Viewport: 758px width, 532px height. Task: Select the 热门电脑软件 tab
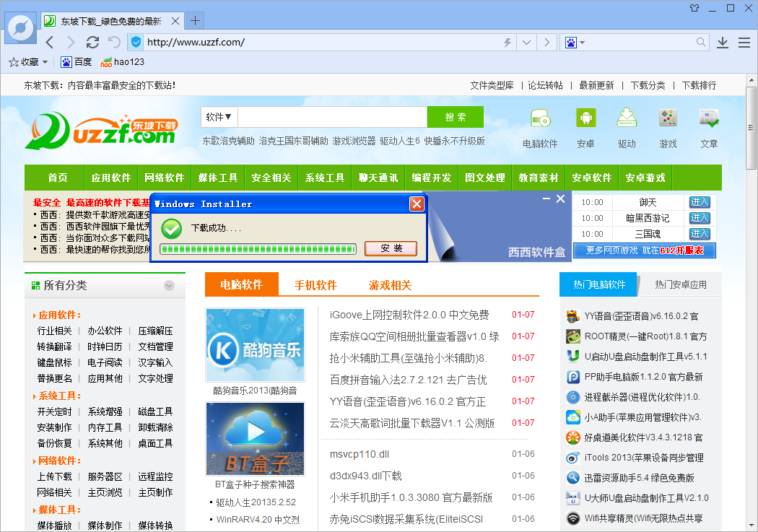pos(599,284)
